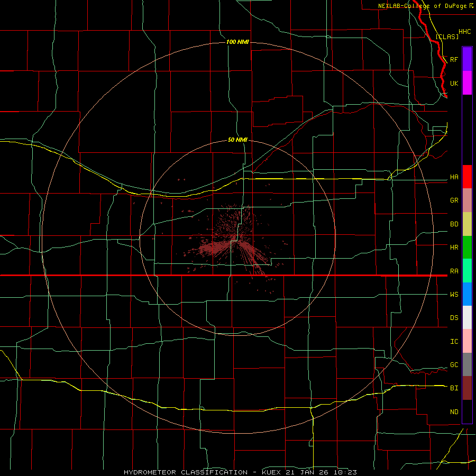Screen dimensions: 476x476
Task: Click the DS legend label
Action: click(454, 318)
